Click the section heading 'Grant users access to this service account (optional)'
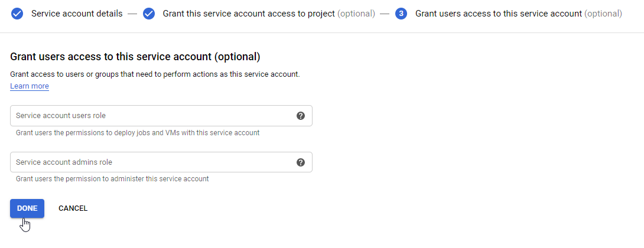 tap(135, 57)
